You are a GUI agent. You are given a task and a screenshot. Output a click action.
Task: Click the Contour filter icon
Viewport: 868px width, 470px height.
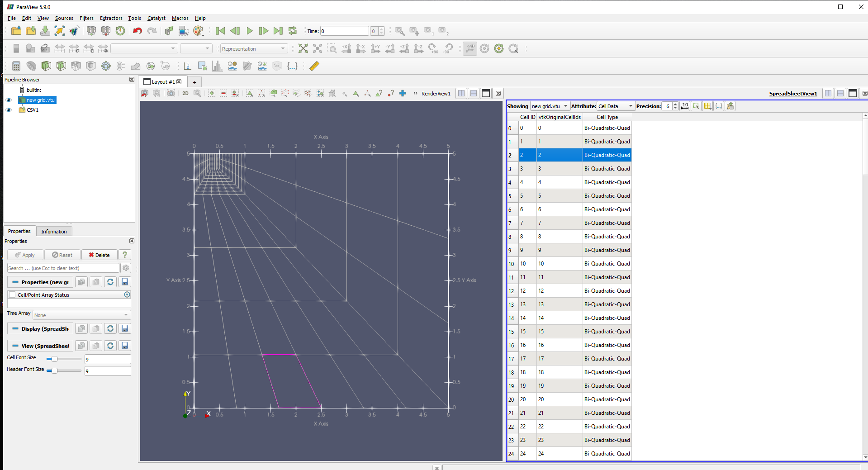[x=31, y=66]
